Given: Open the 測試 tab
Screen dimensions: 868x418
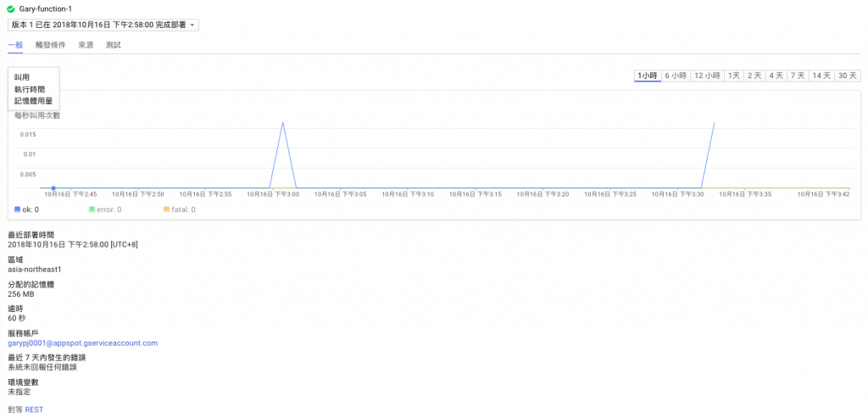Looking at the screenshot, I should tap(114, 46).
